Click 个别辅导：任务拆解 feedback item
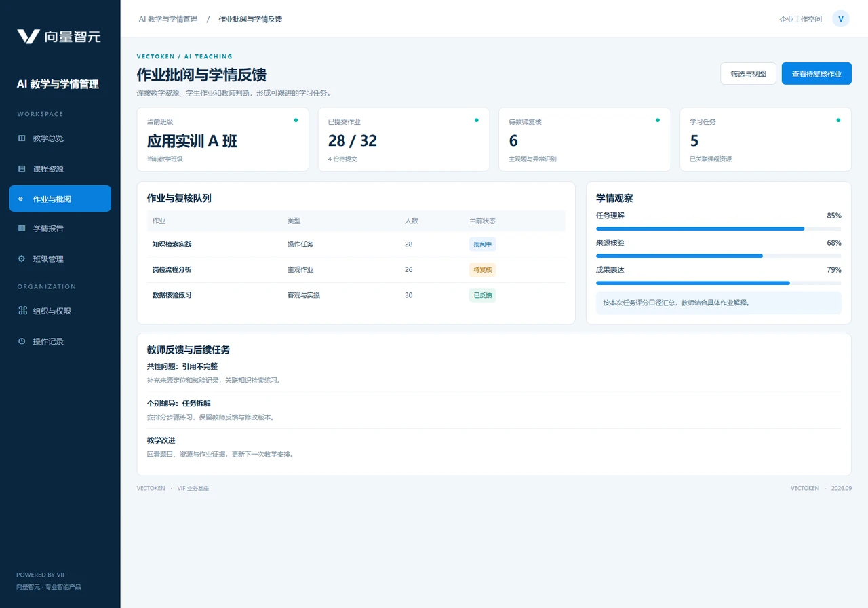The width and height of the screenshot is (868, 608). 494,411
